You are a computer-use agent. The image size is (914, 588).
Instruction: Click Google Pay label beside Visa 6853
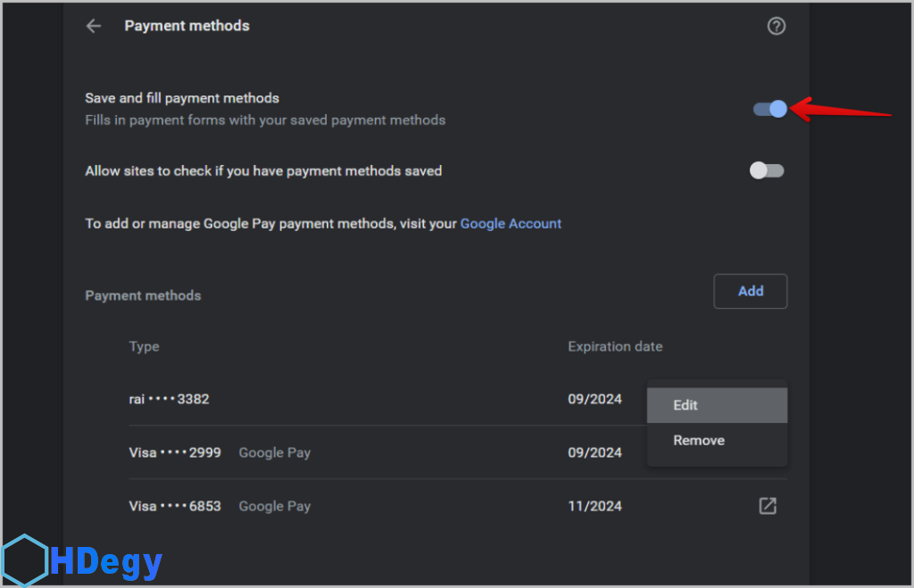pyautogui.click(x=275, y=506)
